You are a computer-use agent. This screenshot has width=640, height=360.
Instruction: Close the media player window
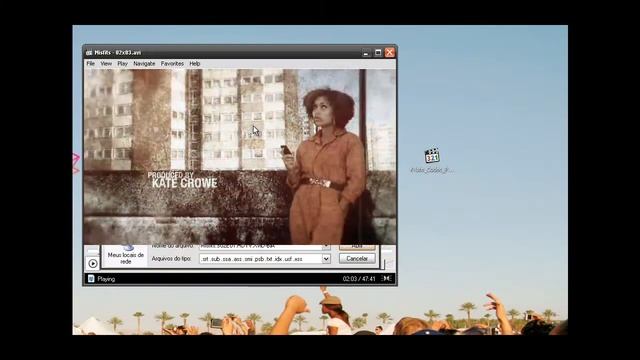pyautogui.click(x=389, y=53)
